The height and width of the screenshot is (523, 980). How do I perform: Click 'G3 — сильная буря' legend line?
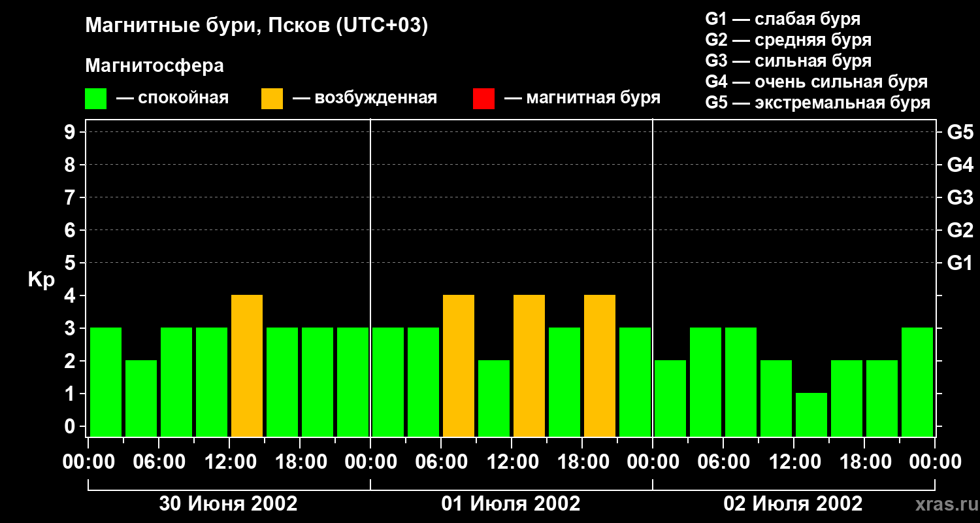pyautogui.click(x=789, y=61)
